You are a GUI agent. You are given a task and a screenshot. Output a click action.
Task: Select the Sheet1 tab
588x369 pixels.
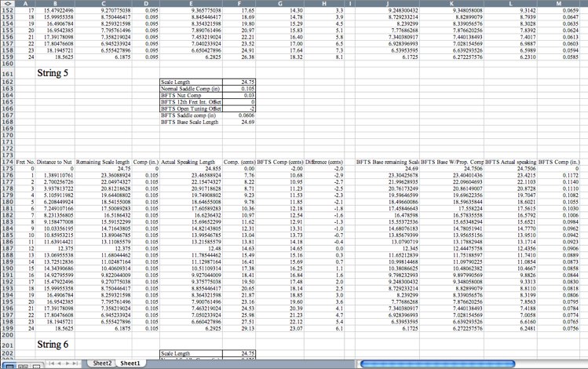coord(130,363)
